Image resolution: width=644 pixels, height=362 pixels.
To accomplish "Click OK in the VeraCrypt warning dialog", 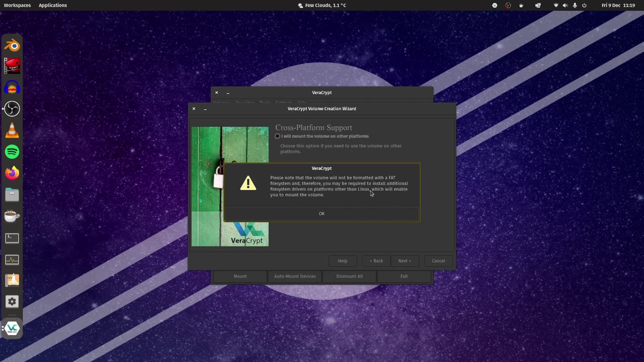I will [x=321, y=214].
